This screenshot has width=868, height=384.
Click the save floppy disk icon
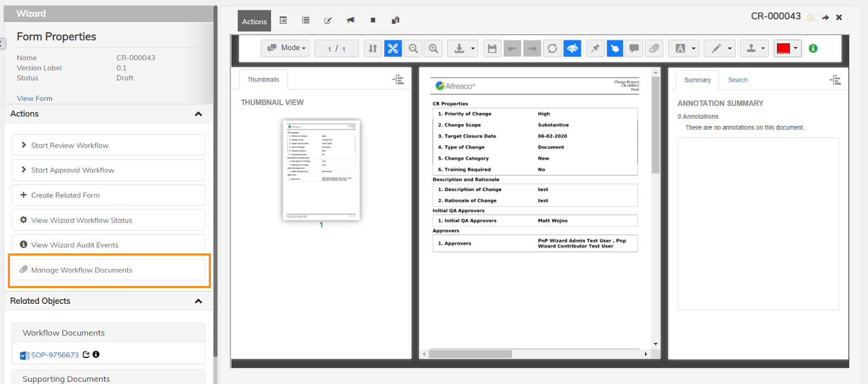(492, 48)
